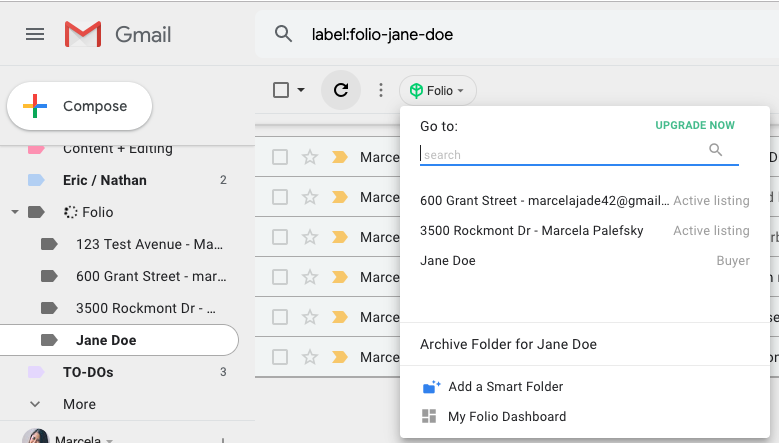This screenshot has width=779, height=443.
Task: Open the main menu hamburger icon
Action: coord(35,34)
